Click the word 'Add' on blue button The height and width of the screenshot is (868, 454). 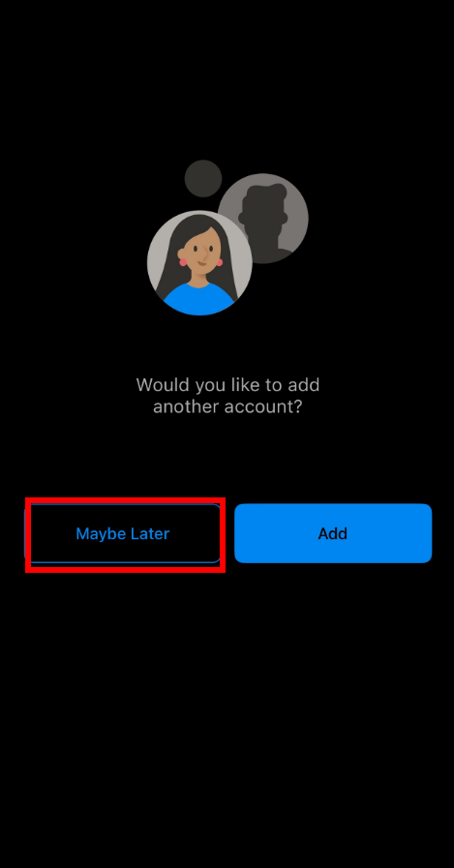point(333,533)
